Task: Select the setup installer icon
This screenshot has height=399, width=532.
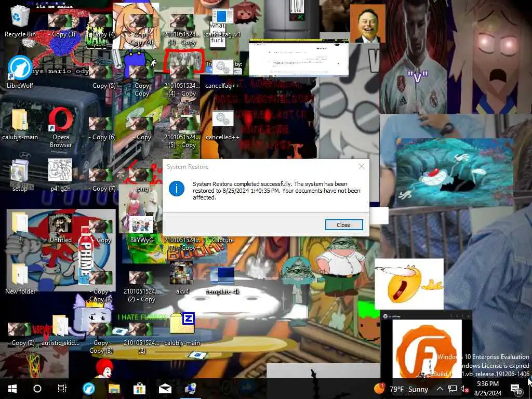Action: tap(20, 176)
